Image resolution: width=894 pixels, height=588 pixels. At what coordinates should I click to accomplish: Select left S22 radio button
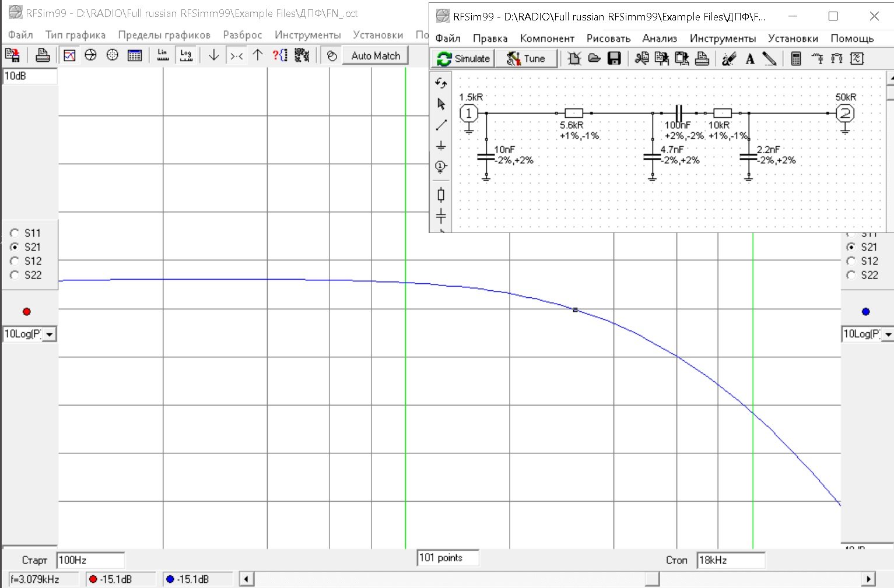[x=15, y=275]
